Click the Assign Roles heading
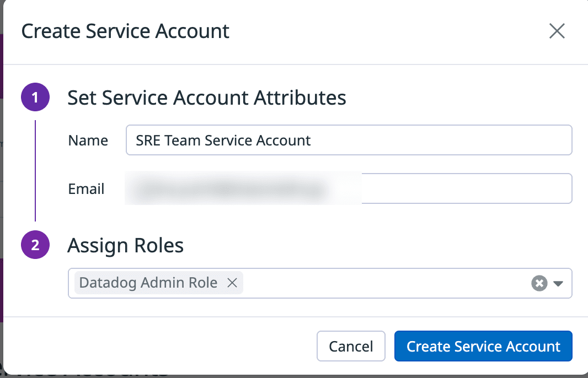The width and height of the screenshot is (588, 378). pyautogui.click(x=126, y=246)
